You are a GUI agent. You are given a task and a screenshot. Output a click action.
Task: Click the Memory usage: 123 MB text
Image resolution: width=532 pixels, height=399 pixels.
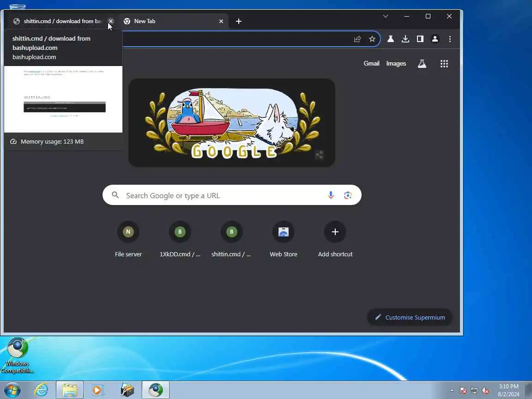click(52, 141)
